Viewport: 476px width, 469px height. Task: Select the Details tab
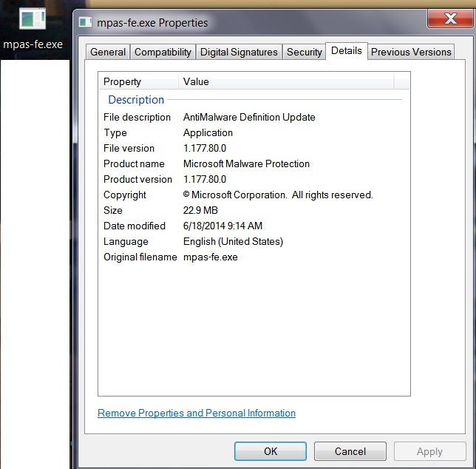(347, 51)
